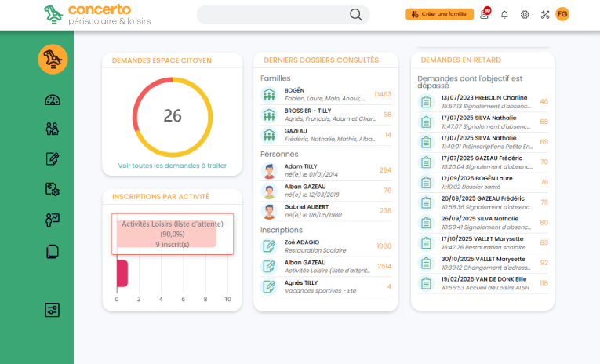Click clipboard icon for VAN DE DONK Ellie request
The width and height of the screenshot is (600, 364).
point(426,283)
